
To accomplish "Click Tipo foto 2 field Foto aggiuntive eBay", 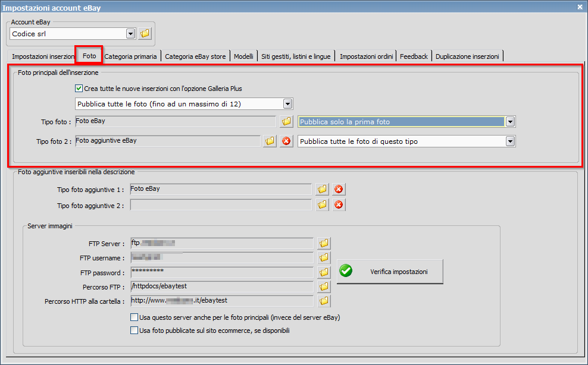I will (x=168, y=141).
